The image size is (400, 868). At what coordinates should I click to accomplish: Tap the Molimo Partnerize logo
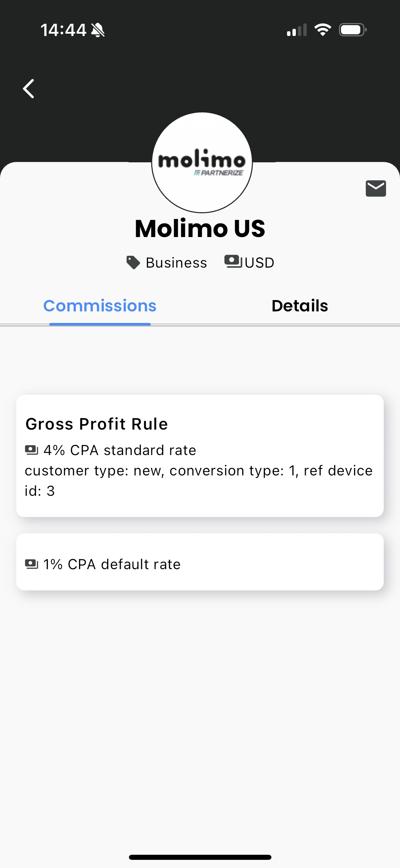[x=202, y=163]
